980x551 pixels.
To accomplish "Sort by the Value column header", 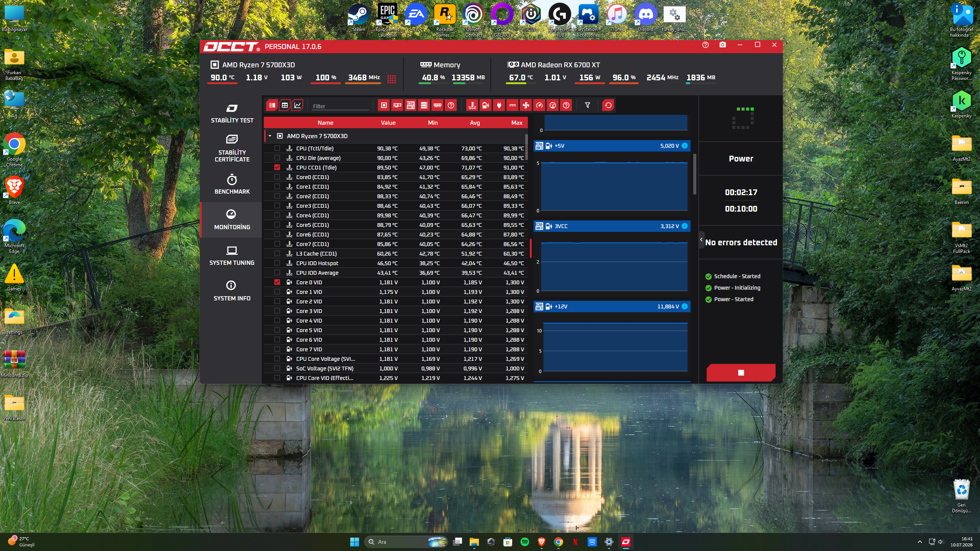I will click(388, 123).
